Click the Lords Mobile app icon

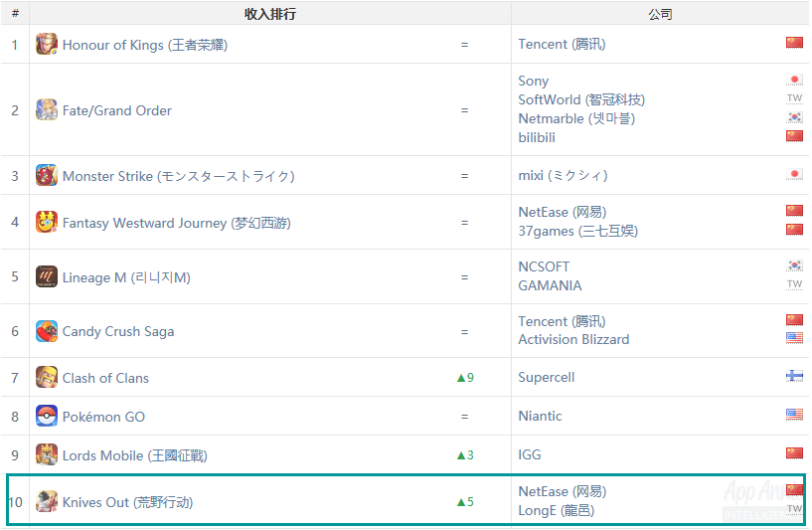(x=46, y=454)
